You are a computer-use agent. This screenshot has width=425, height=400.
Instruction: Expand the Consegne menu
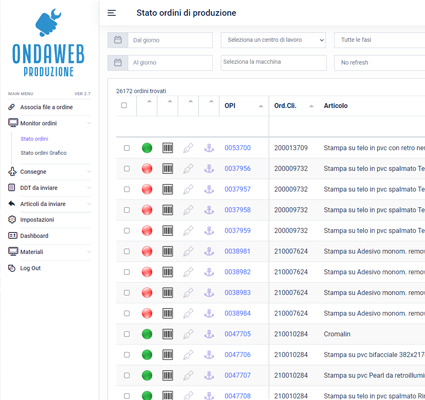click(49, 172)
